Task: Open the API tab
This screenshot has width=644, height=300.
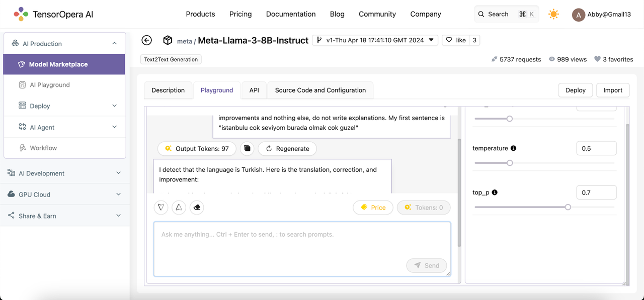Action: coord(254,90)
